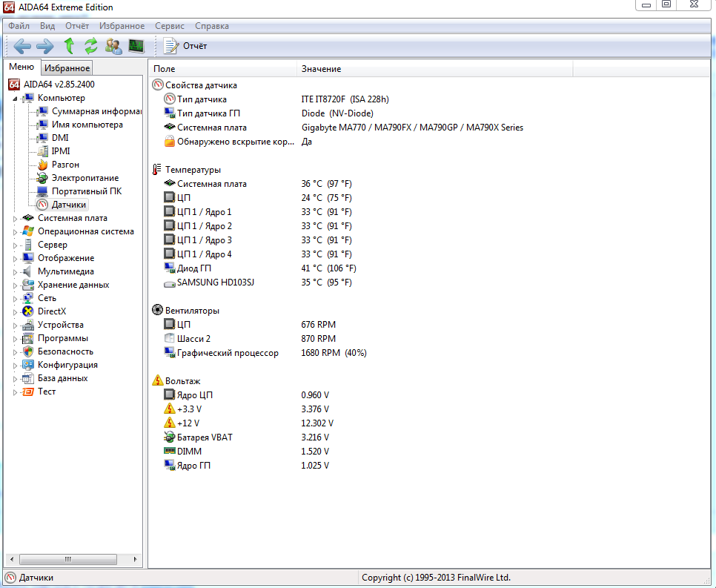Open the Файл menu
Screen dimensions: 716x588
pyautogui.click(x=19, y=26)
